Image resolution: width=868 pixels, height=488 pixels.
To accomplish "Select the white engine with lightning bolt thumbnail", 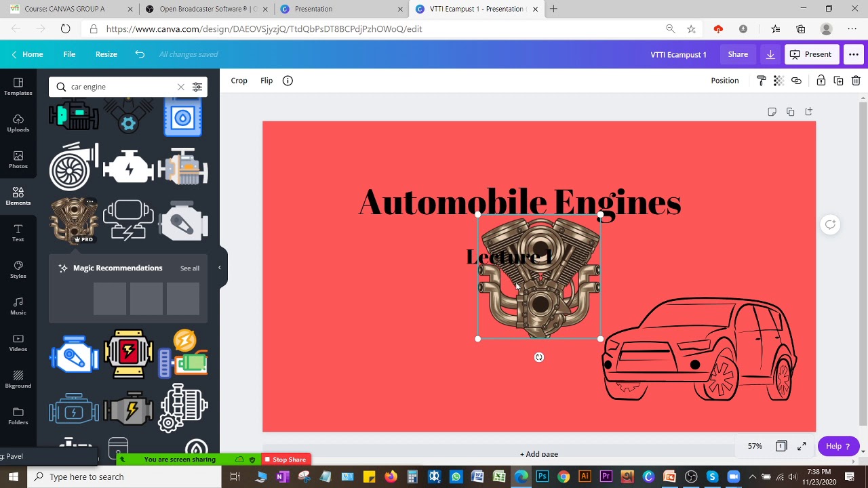I will coord(128,167).
